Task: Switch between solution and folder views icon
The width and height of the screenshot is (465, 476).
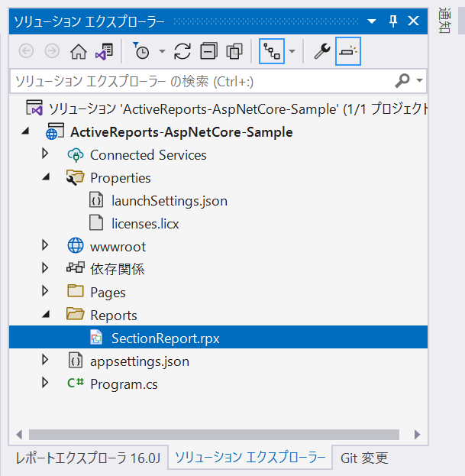Action: pyautogui.click(x=105, y=51)
